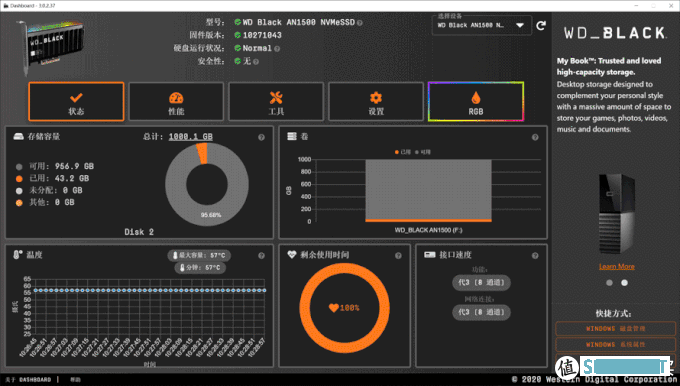Screen dimensions: 680x386
Task: Click the thermometer icon beside 温度
Action: click(x=17, y=255)
